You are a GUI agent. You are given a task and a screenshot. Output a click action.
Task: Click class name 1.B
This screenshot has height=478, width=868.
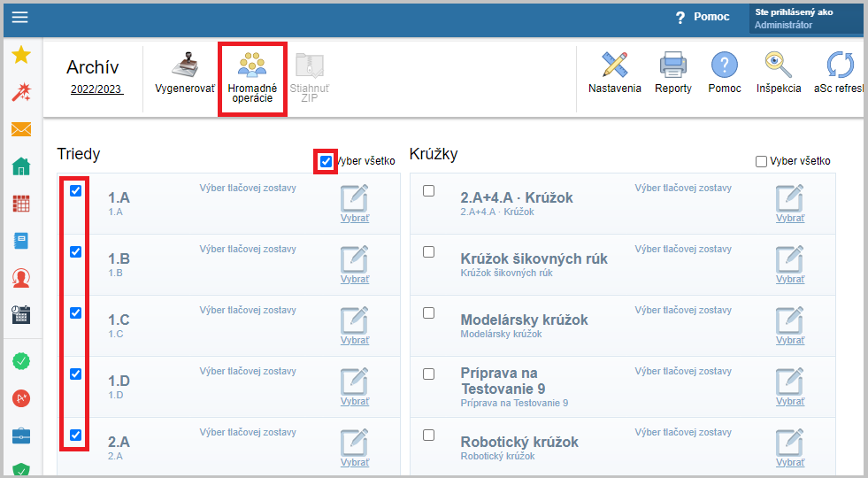pyautogui.click(x=119, y=258)
